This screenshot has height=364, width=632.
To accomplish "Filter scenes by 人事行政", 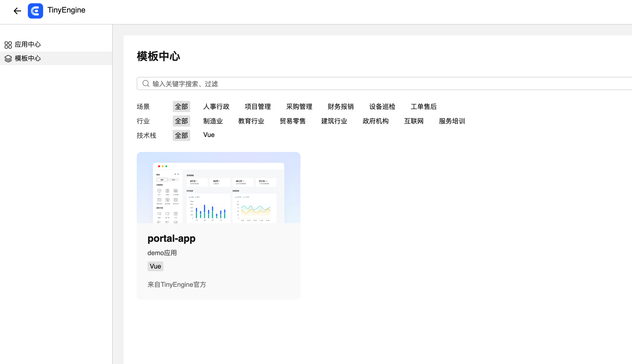I will point(216,106).
